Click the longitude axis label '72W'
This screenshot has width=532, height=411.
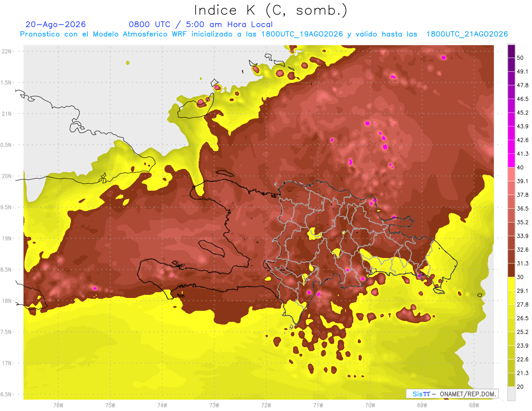pos(266,405)
